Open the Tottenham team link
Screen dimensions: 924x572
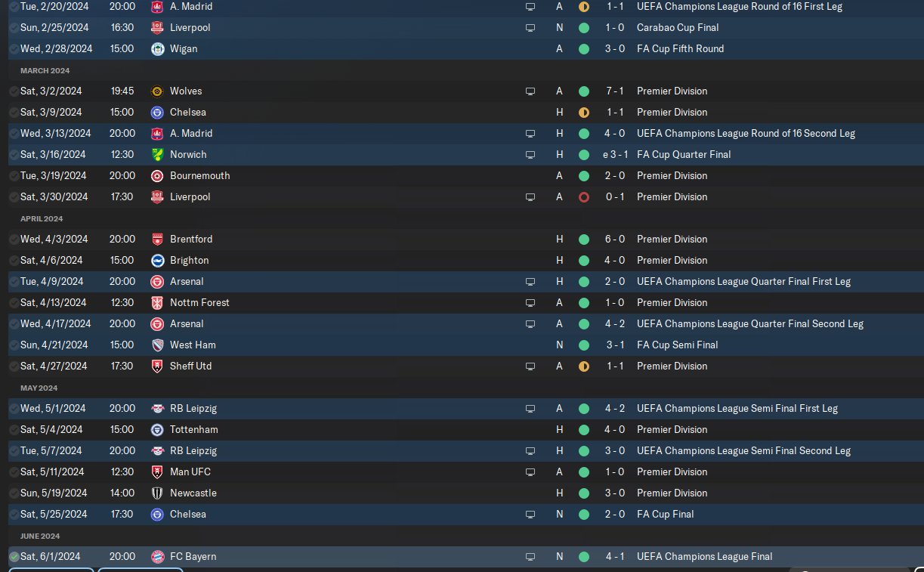click(194, 430)
